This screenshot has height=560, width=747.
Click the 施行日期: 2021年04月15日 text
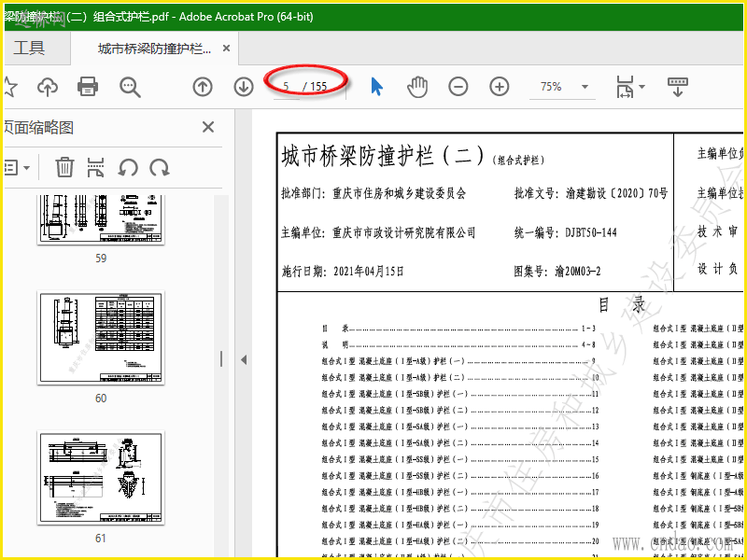tap(343, 272)
